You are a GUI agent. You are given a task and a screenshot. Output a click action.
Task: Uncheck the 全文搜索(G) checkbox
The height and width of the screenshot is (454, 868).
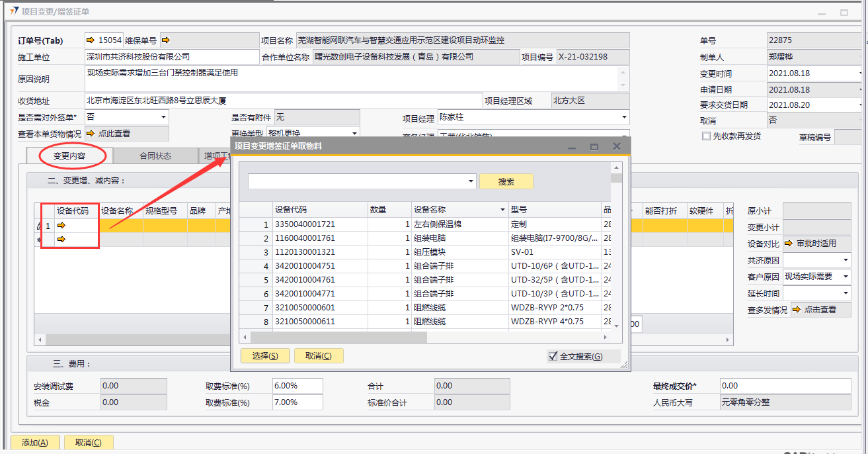[553, 357]
